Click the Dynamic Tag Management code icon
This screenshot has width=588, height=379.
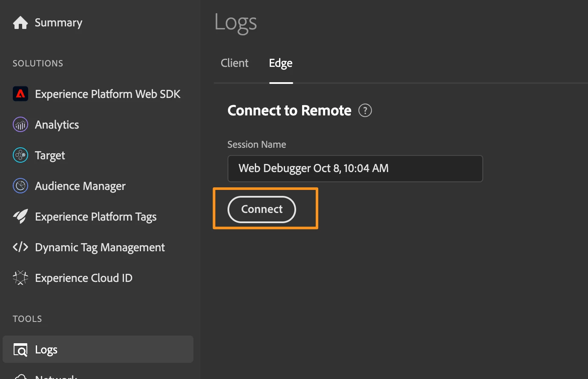tap(20, 247)
